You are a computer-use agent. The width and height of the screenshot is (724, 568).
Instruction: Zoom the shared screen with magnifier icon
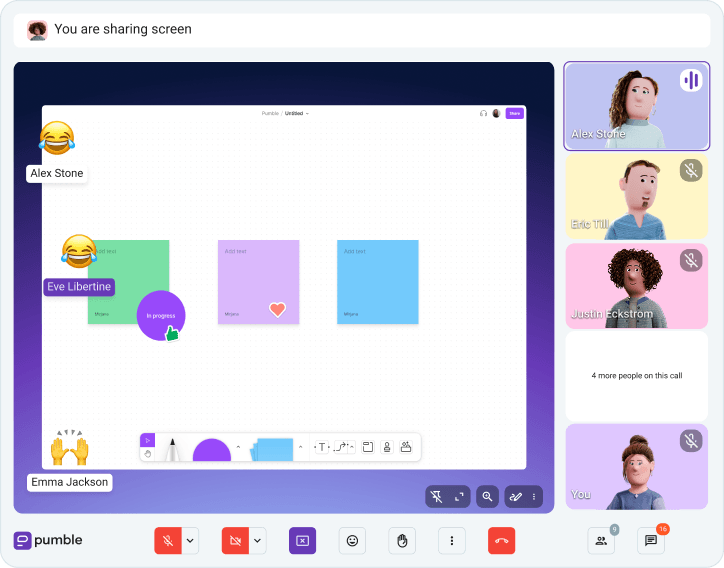[487, 496]
